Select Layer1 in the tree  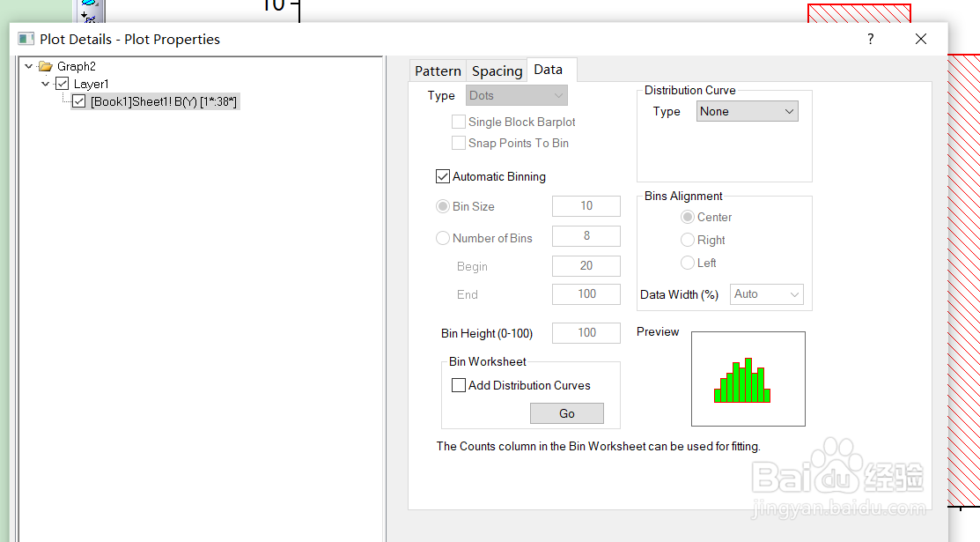pyautogui.click(x=92, y=84)
